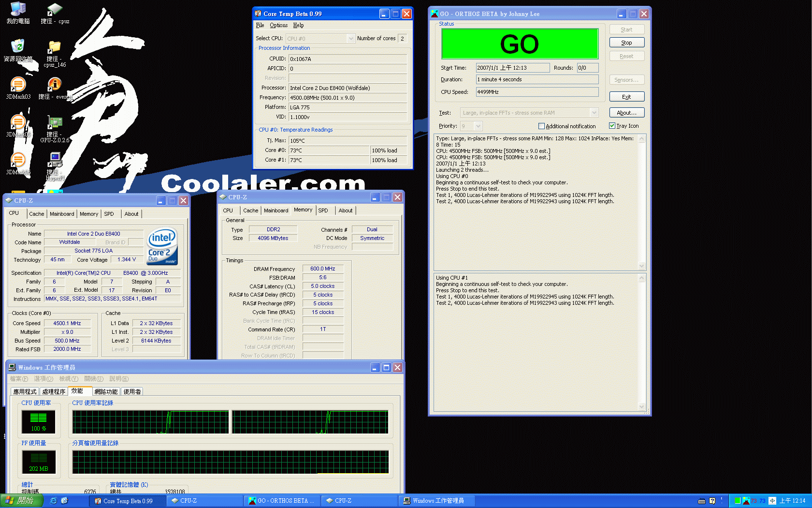Launch the HyperPI desktop shortcut
Image resolution: width=812 pixels, height=508 pixels.
coord(55,166)
